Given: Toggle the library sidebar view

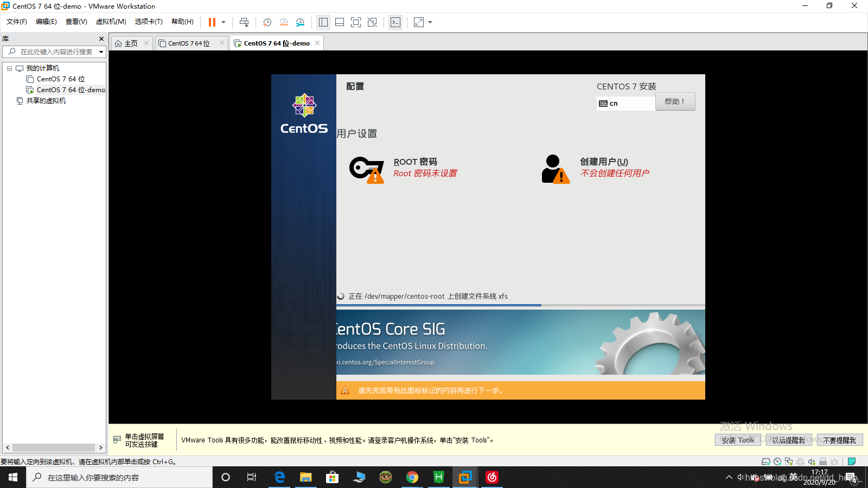Looking at the screenshot, I should click(323, 22).
